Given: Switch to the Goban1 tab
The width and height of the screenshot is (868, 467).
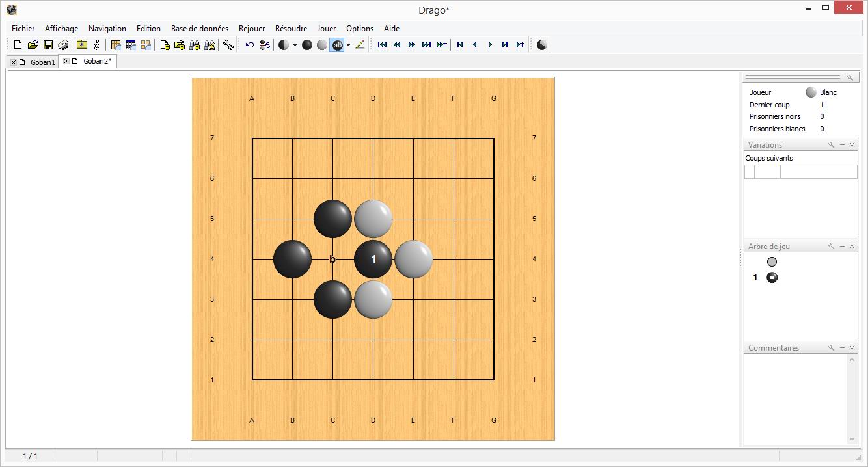Looking at the screenshot, I should click(43, 62).
